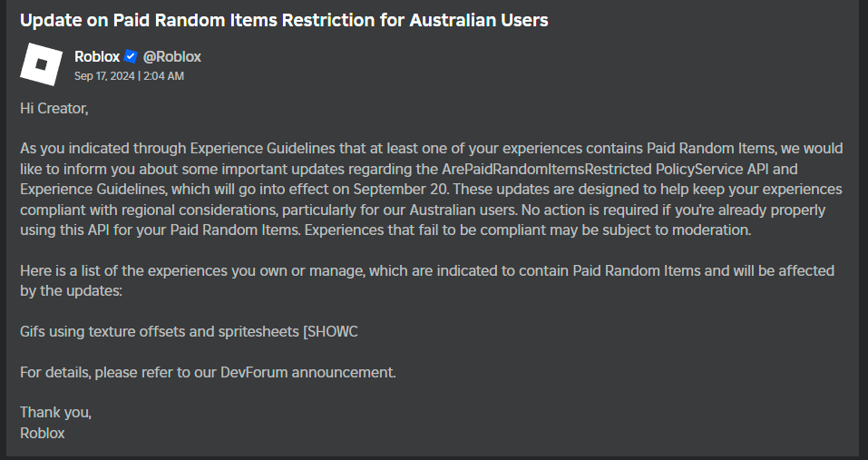Click the message title about Paid Random Items
The width and height of the screenshot is (868, 460).
[x=284, y=21]
